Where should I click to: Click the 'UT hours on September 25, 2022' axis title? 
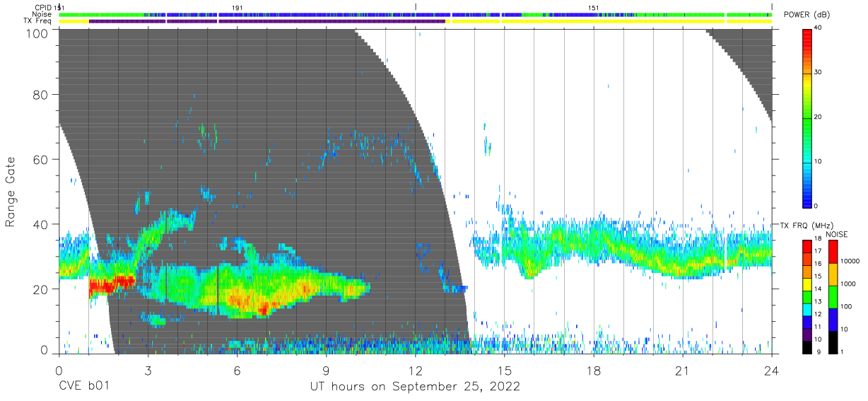415,387
